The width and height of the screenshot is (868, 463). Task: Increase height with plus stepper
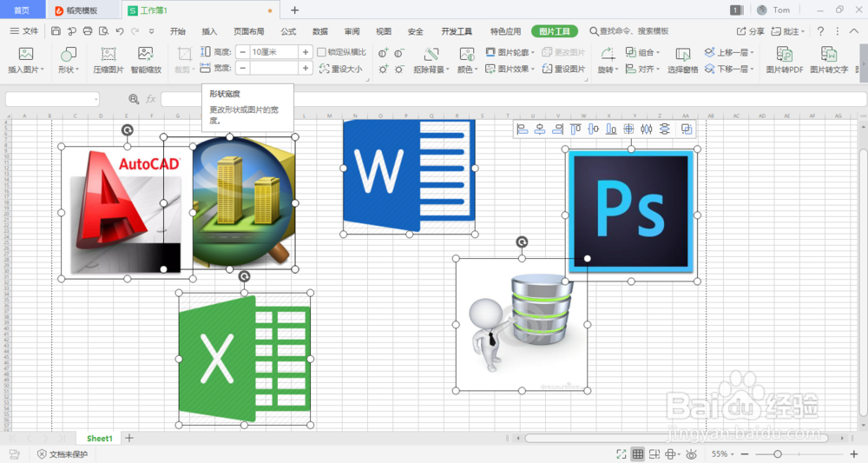[306, 52]
